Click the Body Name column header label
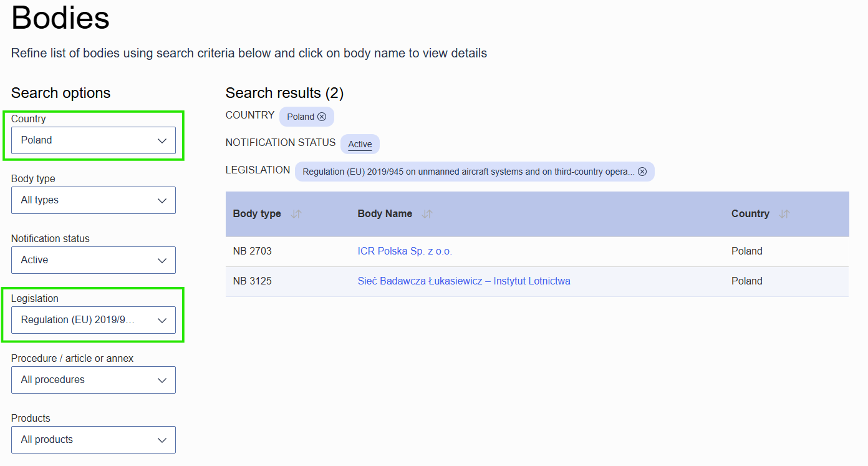The width and height of the screenshot is (868, 466). [x=385, y=214]
